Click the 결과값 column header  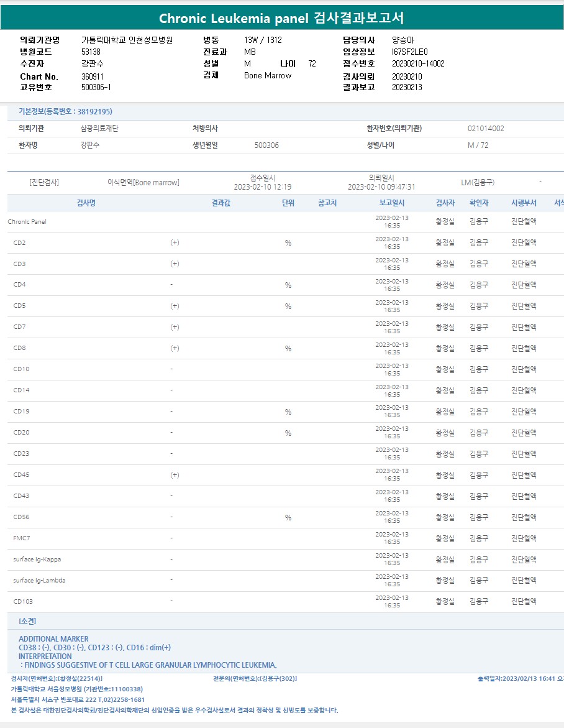click(221, 203)
